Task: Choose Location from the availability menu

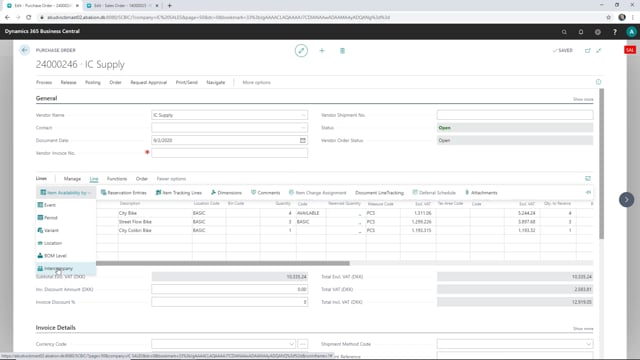Action: point(66,243)
